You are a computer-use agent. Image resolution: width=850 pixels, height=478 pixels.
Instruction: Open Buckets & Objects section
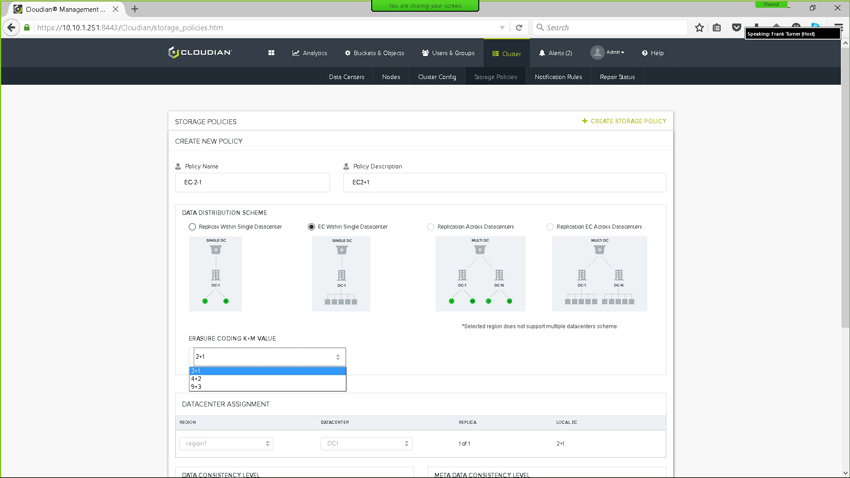pos(375,53)
